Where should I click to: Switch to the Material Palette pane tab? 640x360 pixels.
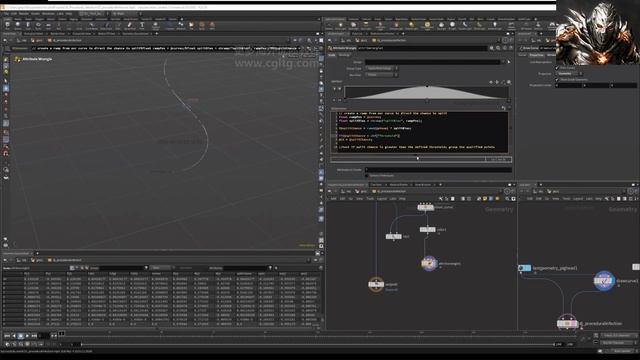(x=398, y=185)
